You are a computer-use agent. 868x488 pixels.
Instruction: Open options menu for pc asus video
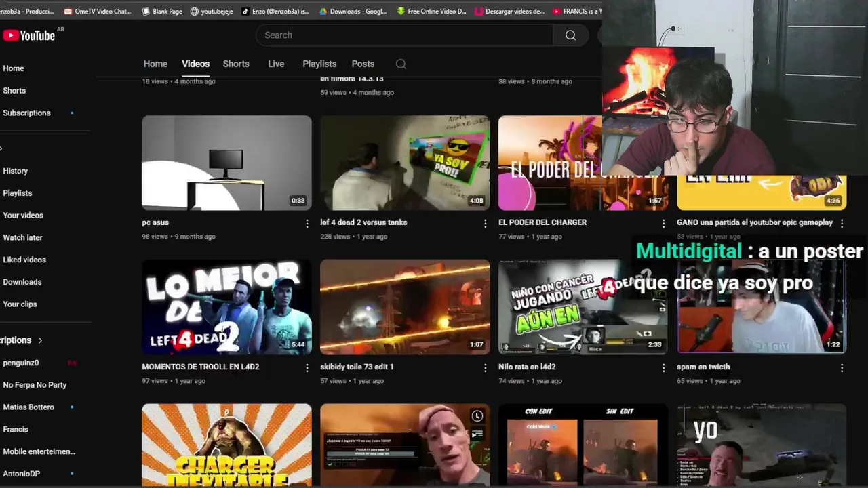(307, 223)
